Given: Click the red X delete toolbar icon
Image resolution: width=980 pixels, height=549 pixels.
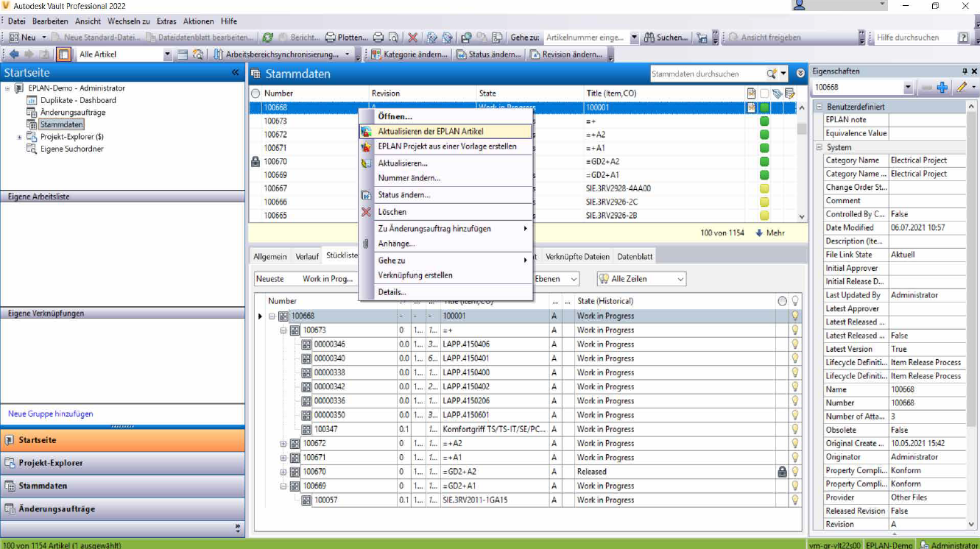Looking at the screenshot, I should pos(413,37).
